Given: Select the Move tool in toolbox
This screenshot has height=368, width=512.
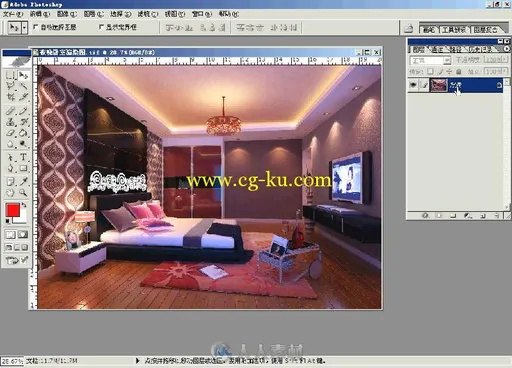Looking at the screenshot, I should click(23, 75).
